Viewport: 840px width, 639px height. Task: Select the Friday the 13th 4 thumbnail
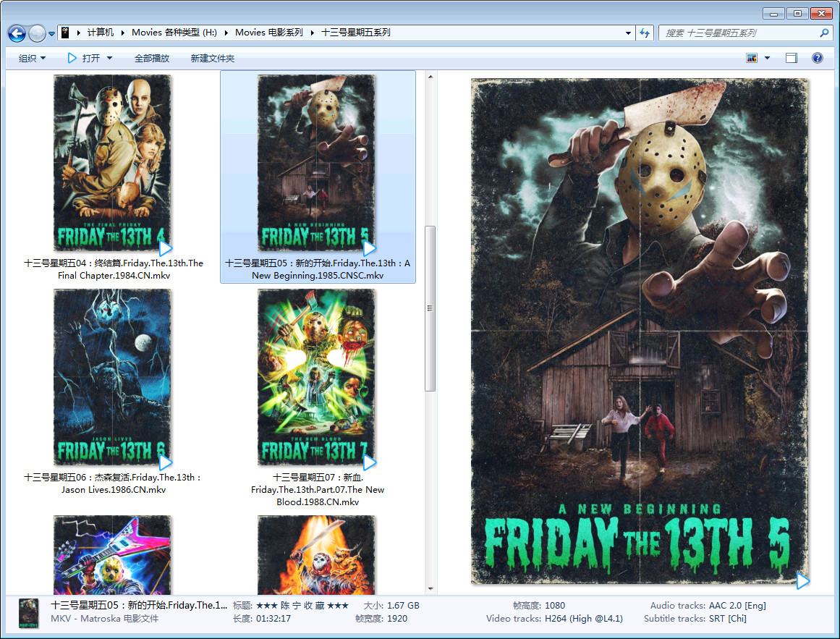pos(113,163)
